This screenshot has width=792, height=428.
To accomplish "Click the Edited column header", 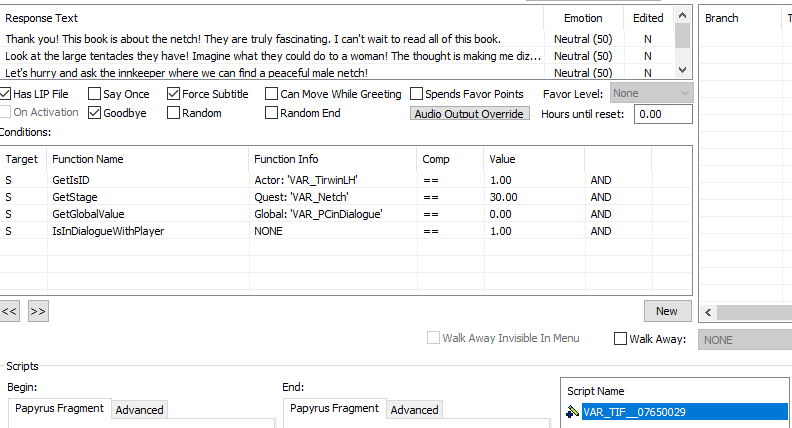I will coord(649,18).
